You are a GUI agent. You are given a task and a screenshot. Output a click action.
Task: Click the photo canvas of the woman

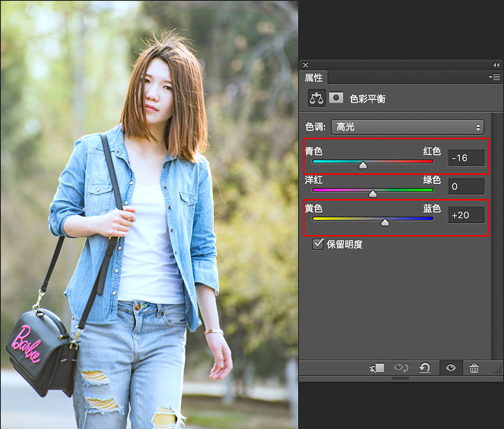coord(149,214)
